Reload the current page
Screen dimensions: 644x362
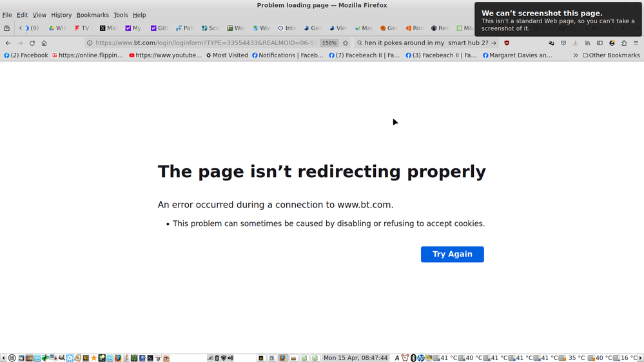point(32,43)
